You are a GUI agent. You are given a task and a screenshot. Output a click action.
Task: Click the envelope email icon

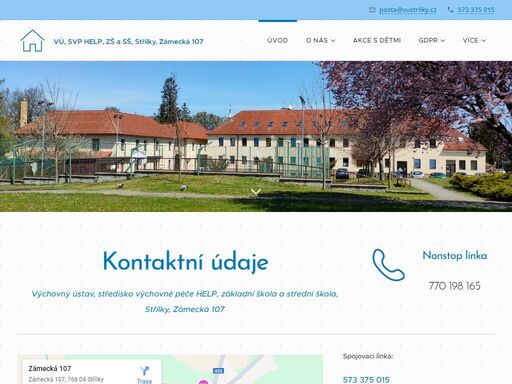372,10
